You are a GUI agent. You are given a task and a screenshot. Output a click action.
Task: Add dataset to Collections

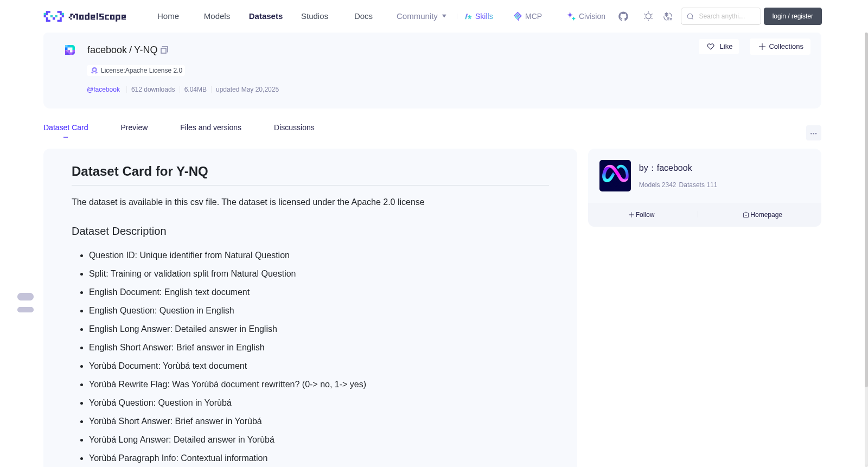(x=780, y=47)
